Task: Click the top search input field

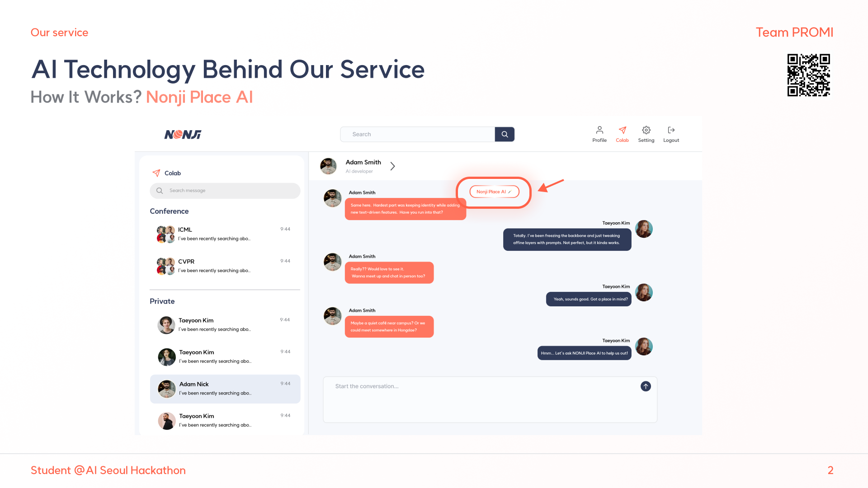Action: point(417,134)
